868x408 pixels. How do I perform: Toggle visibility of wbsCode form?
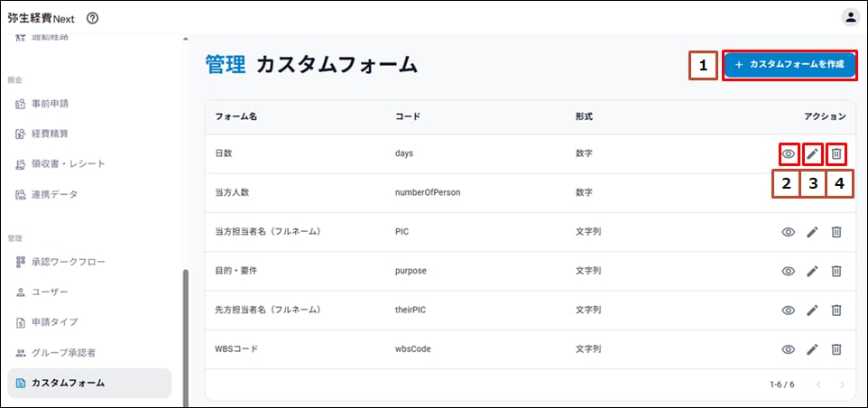(x=788, y=349)
